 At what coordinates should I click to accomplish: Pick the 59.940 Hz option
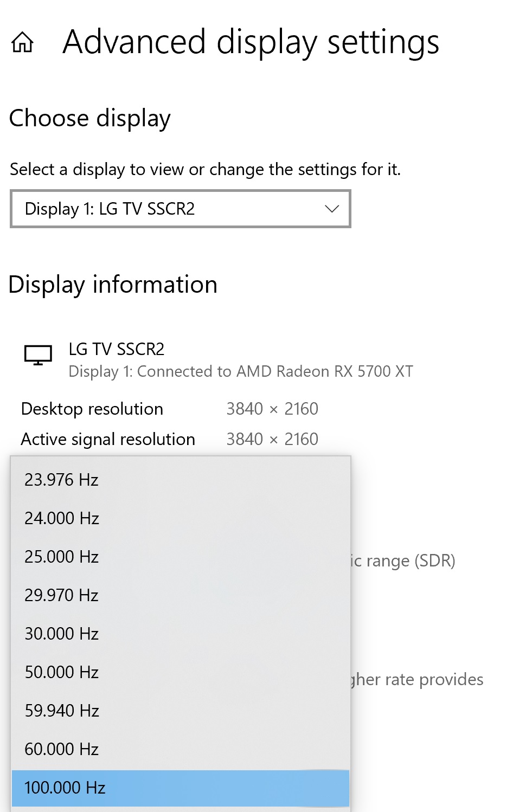62,711
